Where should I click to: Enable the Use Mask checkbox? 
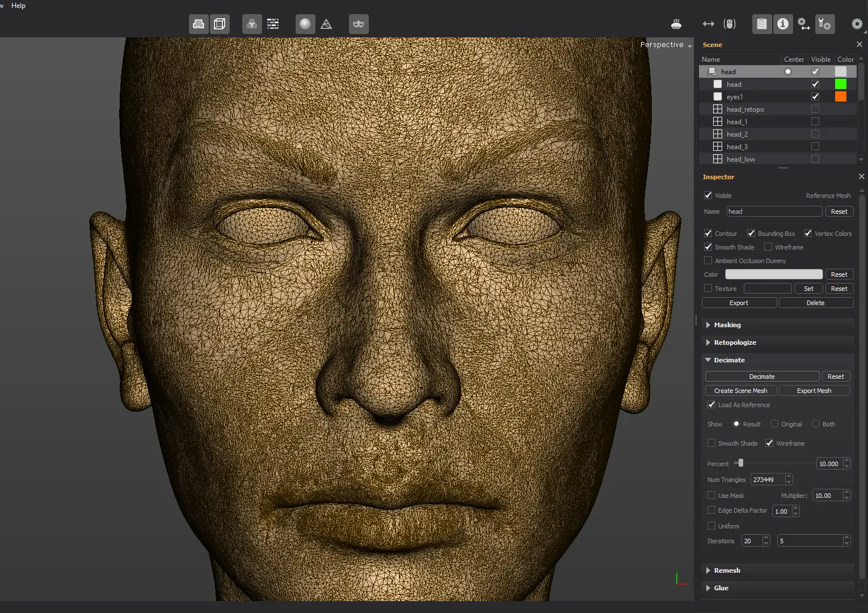[711, 495]
